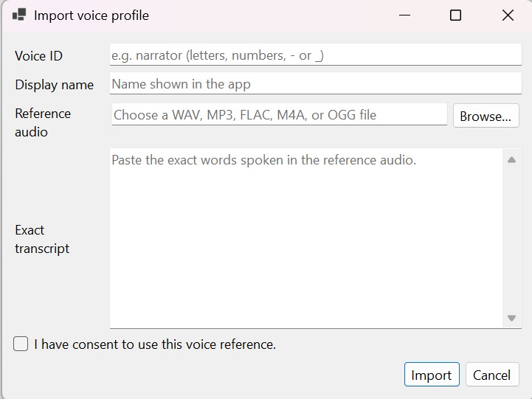Click the Display name text field

316,83
